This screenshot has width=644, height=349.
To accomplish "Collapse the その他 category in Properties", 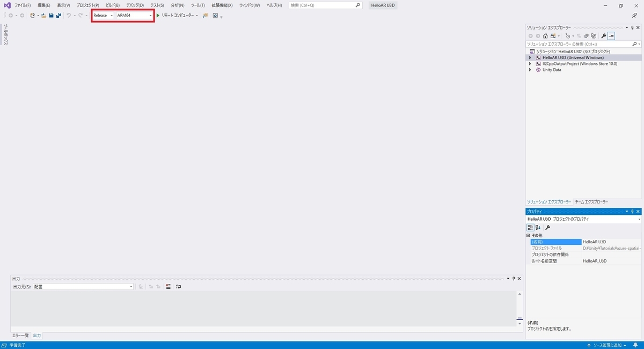I will (528, 236).
